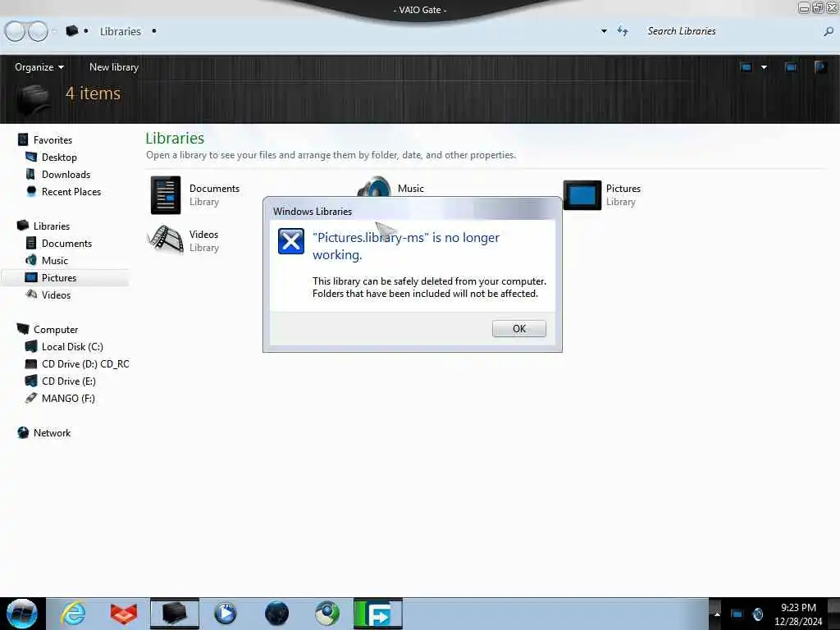Click the libraries icon in address bar
The image size is (840, 630).
coord(72,31)
